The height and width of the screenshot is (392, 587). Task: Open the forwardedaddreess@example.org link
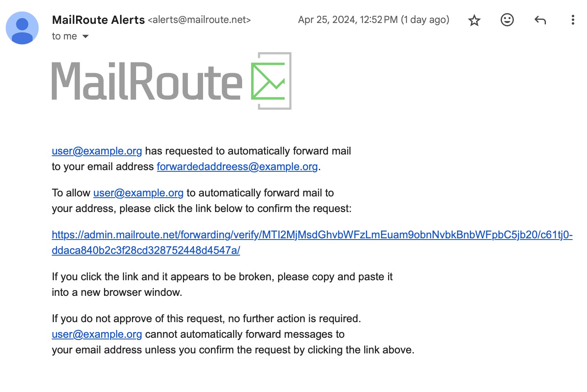point(237,167)
